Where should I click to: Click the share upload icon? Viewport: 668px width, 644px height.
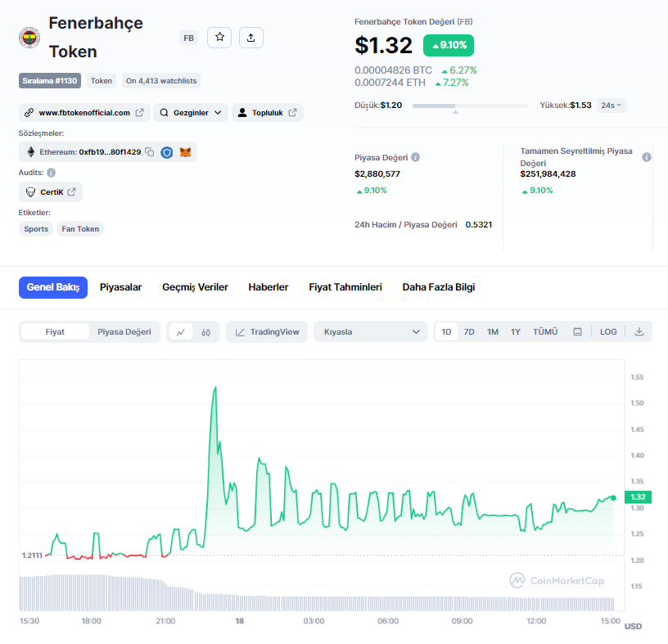[x=251, y=37]
